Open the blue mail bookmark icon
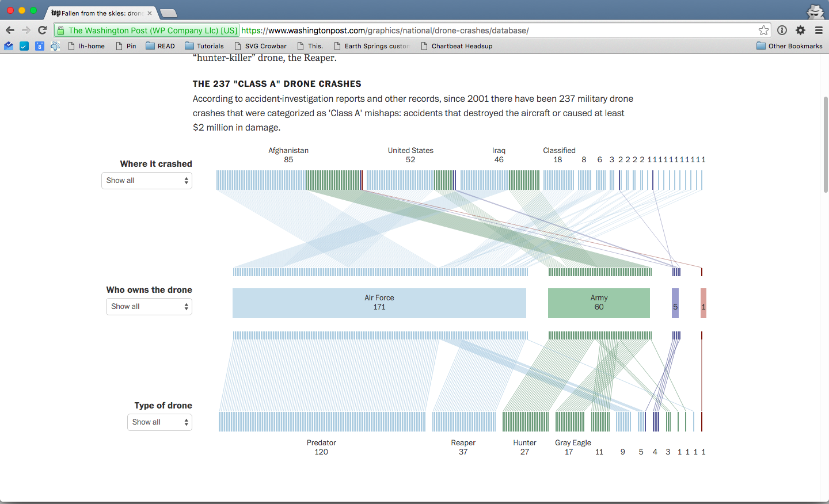This screenshot has width=829, height=504. 9,46
